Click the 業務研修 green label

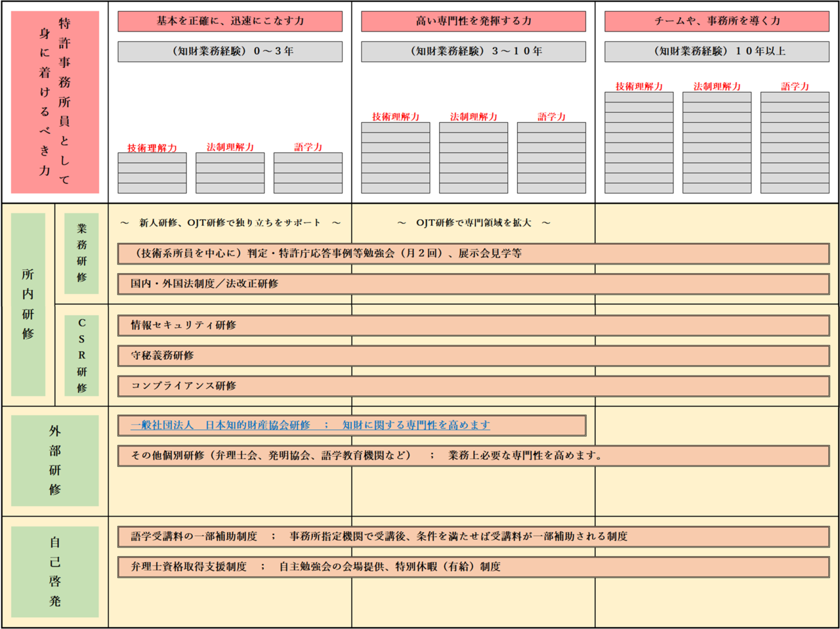point(81,253)
